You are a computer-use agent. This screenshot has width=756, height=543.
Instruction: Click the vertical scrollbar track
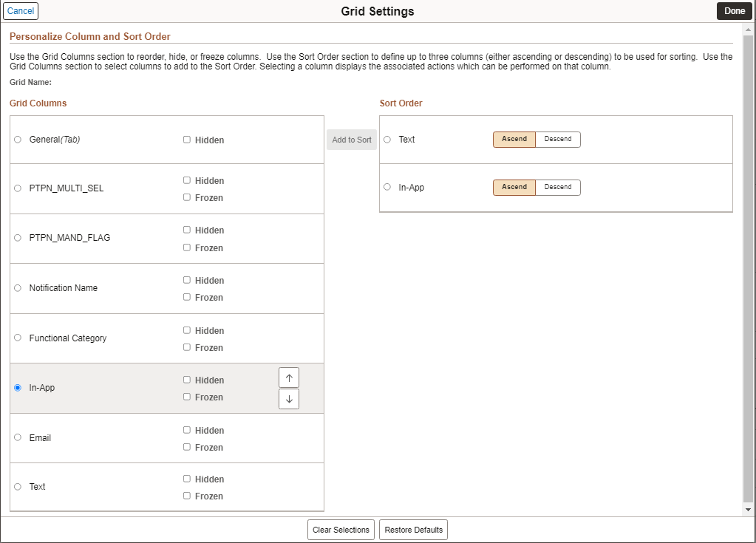click(748, 269)
